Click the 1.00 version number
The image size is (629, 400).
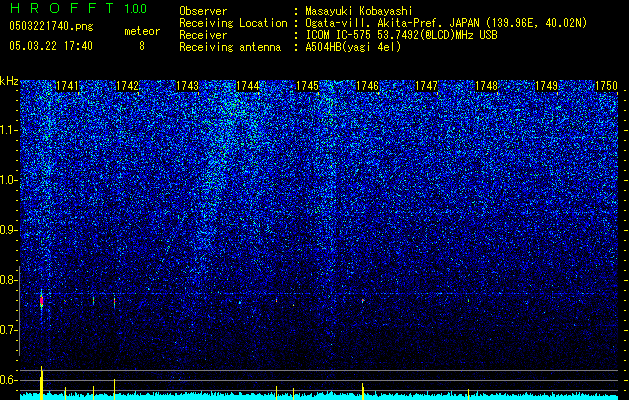136,9
